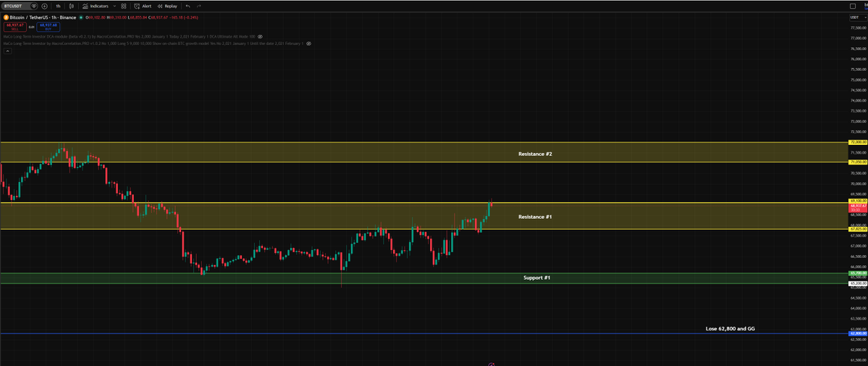Start bar Replay mode
This screenshot has height=366, width=868.
pos(167,6)
